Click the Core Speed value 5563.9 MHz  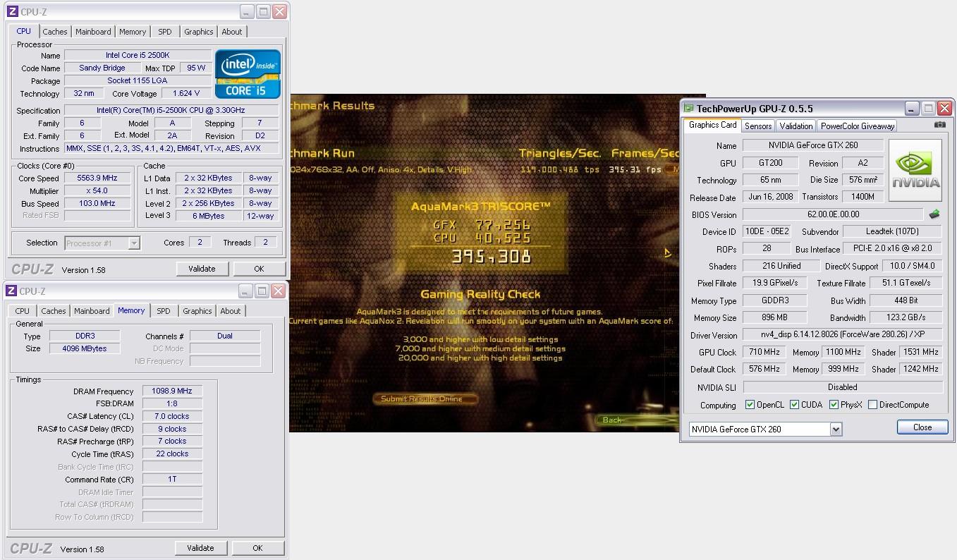pyautogui.click(x=98, y=178)
